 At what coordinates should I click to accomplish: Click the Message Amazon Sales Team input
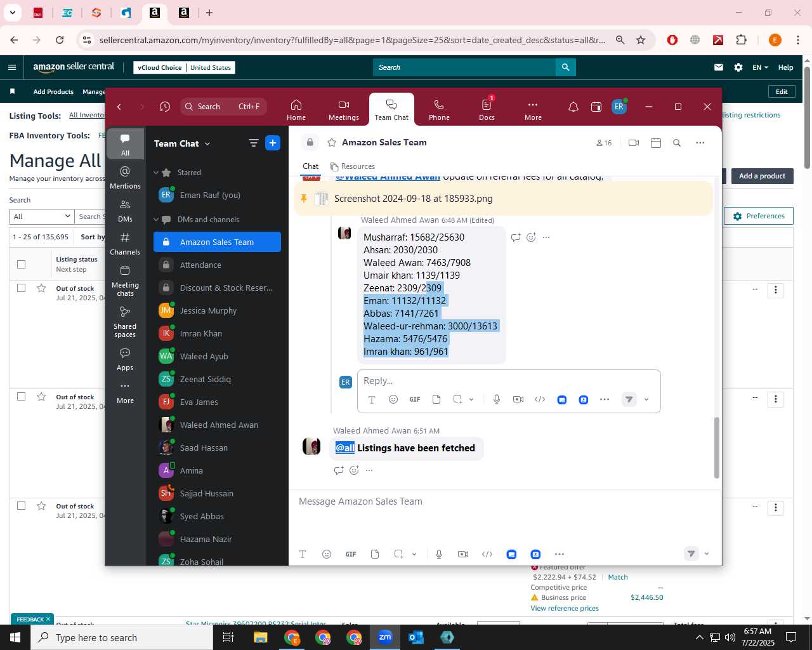(505, 501)
